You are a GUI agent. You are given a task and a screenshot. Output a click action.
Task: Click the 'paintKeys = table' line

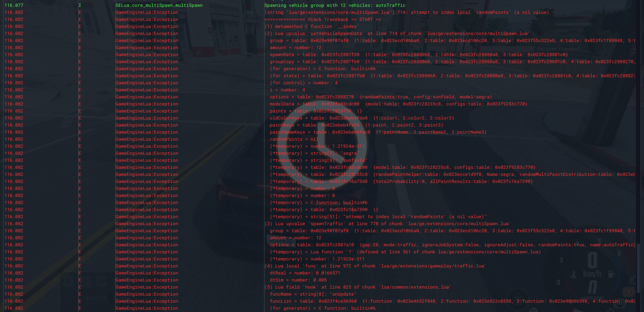coord(357,125)
